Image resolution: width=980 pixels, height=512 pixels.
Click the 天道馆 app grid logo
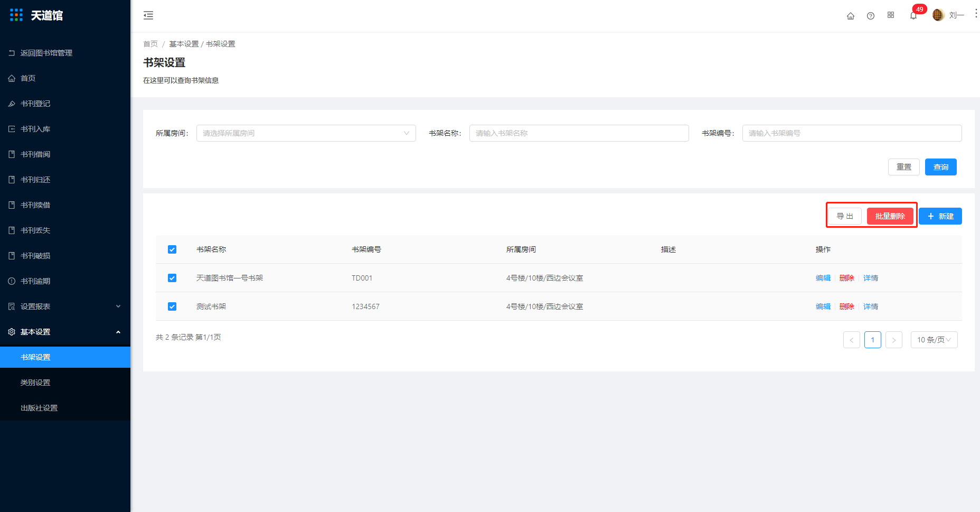pyautogui.click(x=16, y=15)
